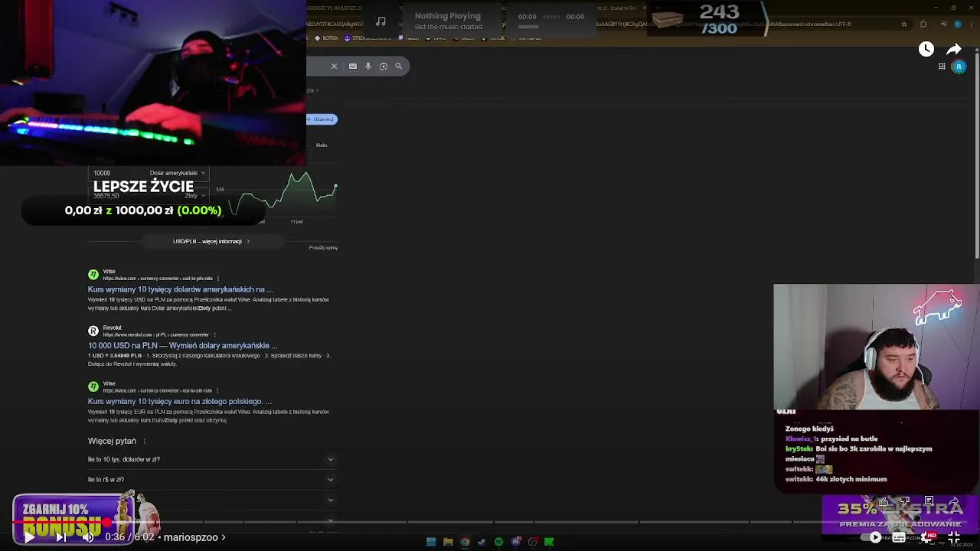Image resolution: width=980 pixels, height=551 pixels.
Task: Open the Windows Start button on the taskbar
Action: [x=431, y=542]
